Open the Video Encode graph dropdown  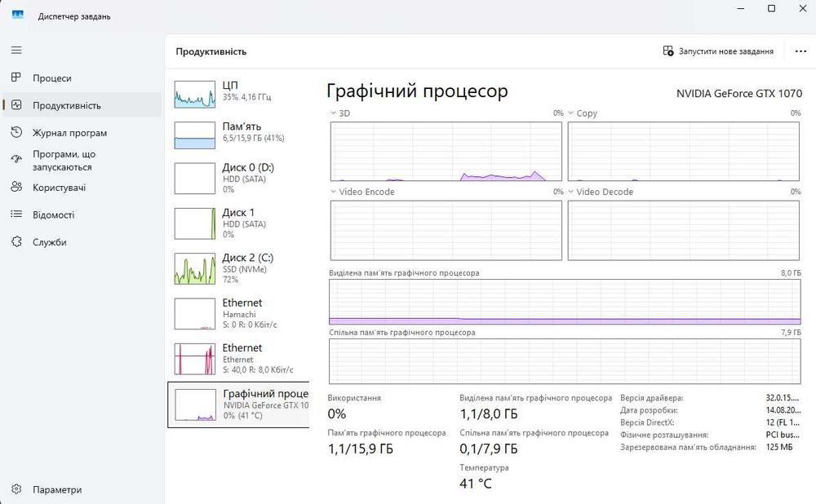pyautogui.click(x=333, y=192)
